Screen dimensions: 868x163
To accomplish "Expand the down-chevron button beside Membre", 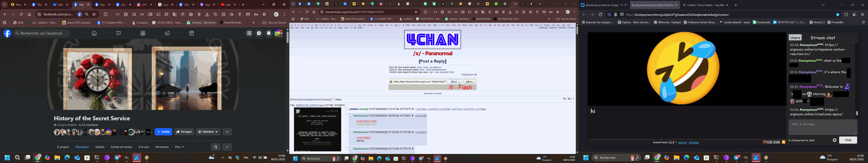I will 227,132.
